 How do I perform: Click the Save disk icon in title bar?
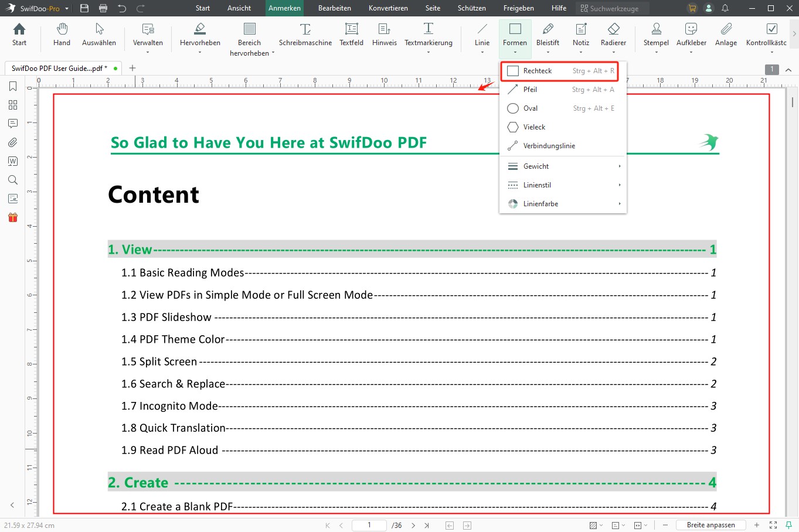[84, 8]
